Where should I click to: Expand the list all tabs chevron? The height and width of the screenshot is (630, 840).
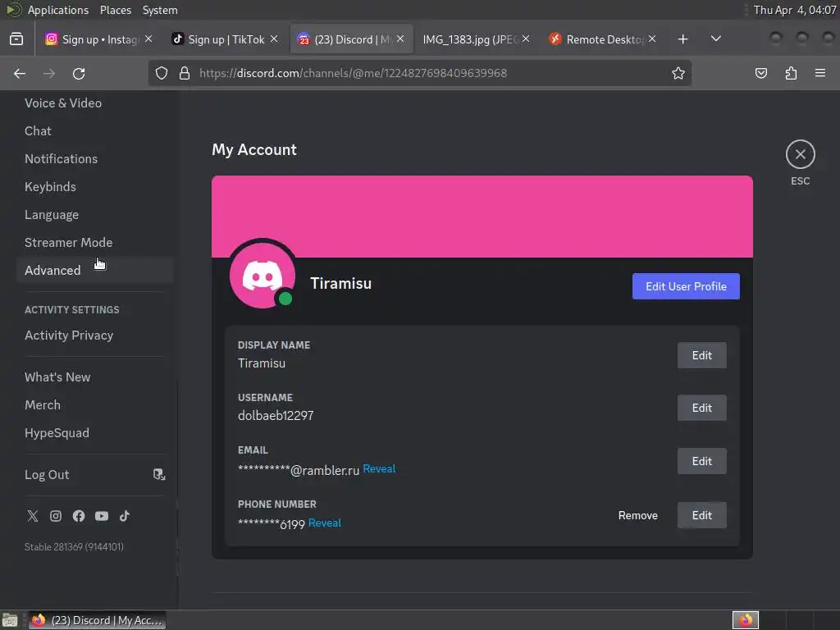pyautogui.click(x=715, y=39)
